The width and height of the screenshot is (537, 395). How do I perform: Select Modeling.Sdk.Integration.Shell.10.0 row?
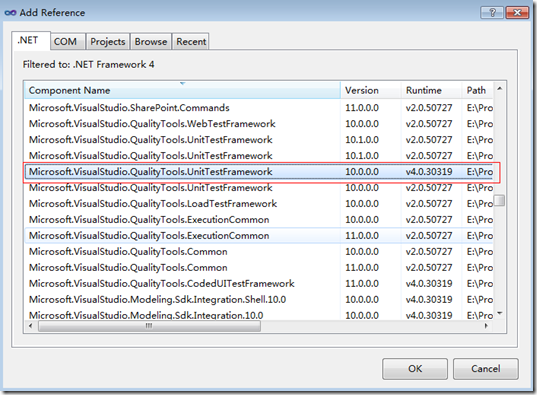pos(259,299)
